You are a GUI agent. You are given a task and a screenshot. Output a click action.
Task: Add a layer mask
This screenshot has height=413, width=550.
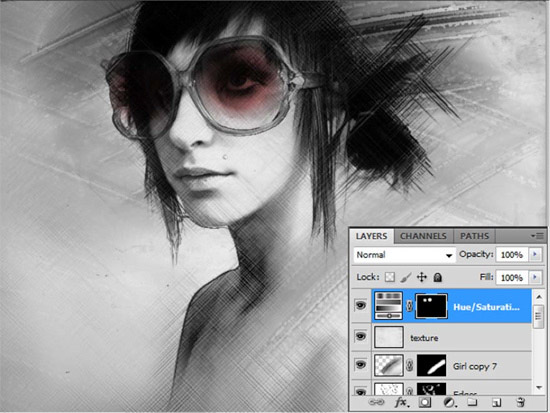(x=424, y=402)
